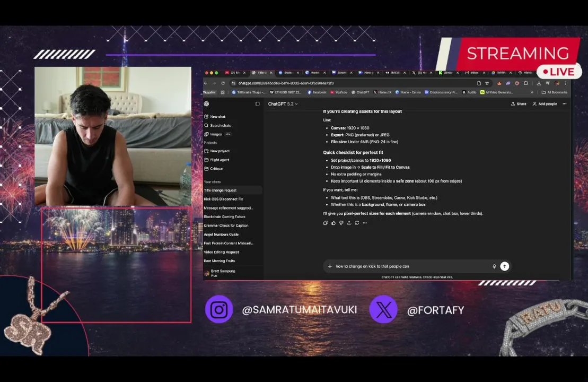The width and height of the screenshot is (588, 382).
Task: Bookmark the page with the star icon
Action: (487, 83)
